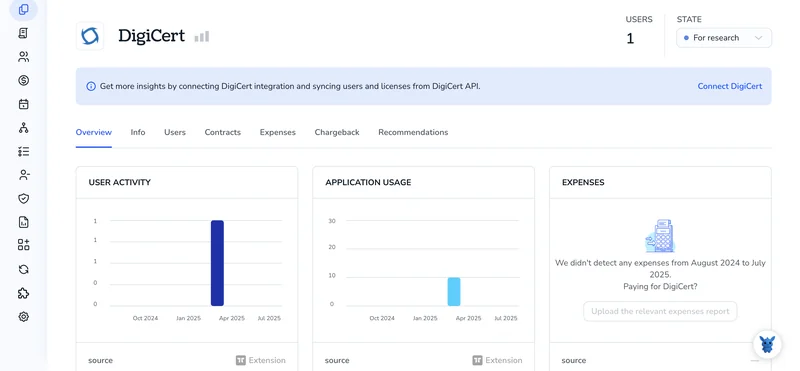Click Upload the relevant expenses report button
The height and width of the screenshot is (371, 800).
coord(660,311)
